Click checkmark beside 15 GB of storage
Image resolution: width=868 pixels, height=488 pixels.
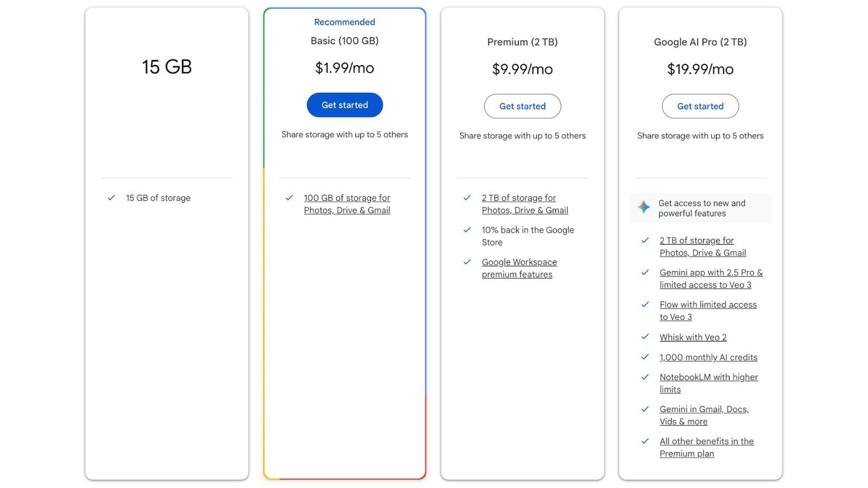tap(111, 198)
